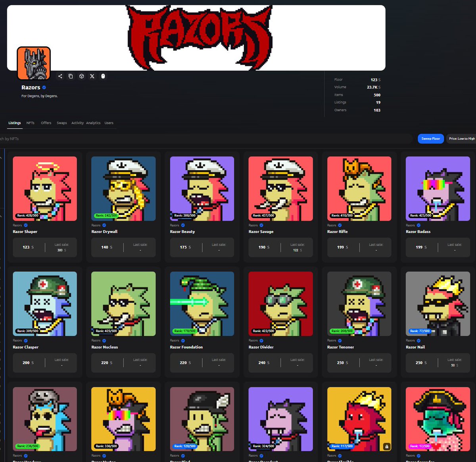Switch to the Listings tab
The height and width of the screenshot is (462, 476).
[15, 123]
